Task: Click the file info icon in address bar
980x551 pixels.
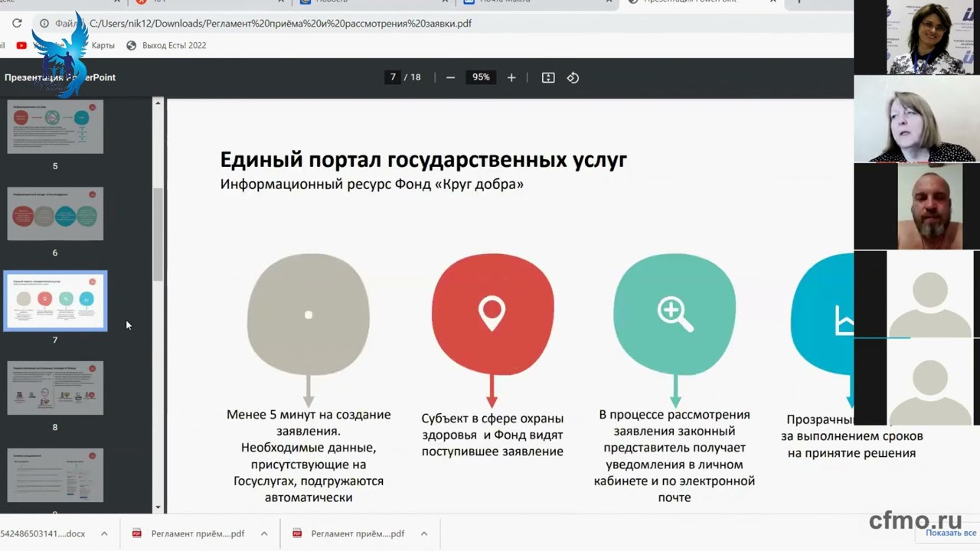Action: 44,24
